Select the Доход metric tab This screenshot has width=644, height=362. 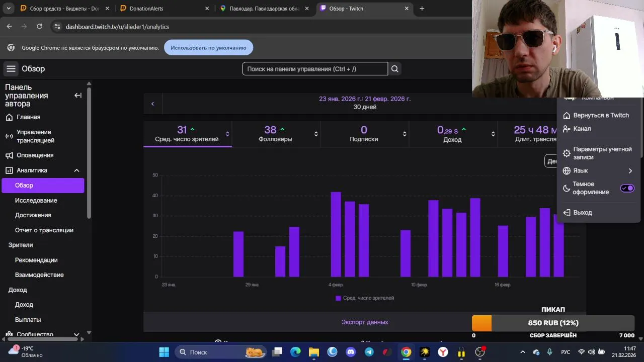[452, 134]
